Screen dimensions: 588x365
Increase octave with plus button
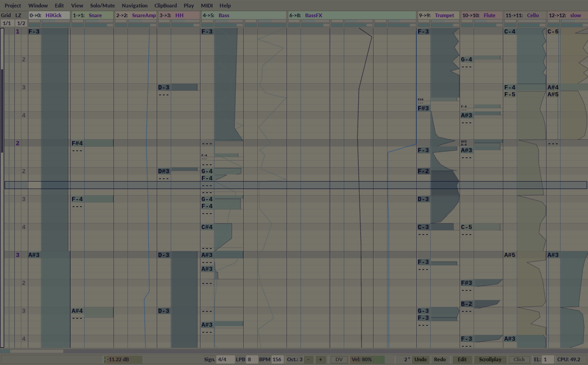coord(321,359)
